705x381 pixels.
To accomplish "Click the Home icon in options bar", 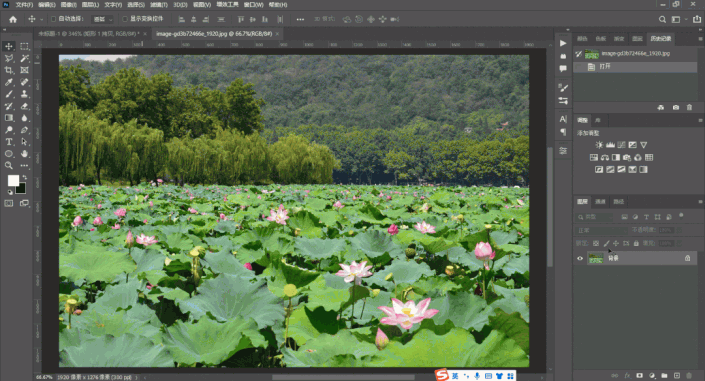I will [x=13, y=19].
